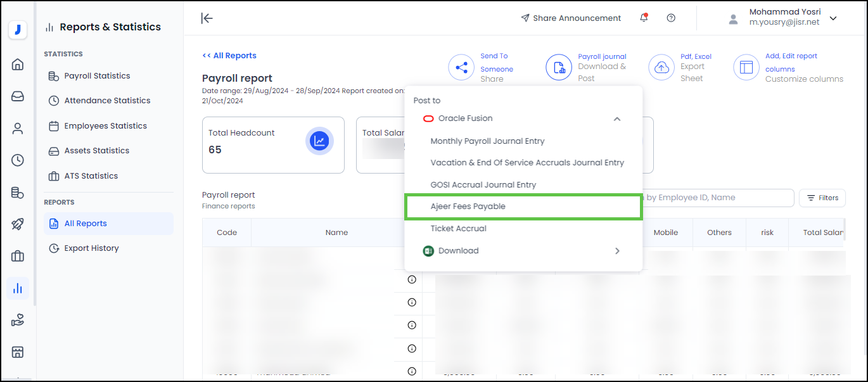
Task: Click the Total Headcount chart icon
Action: [319, 141]
